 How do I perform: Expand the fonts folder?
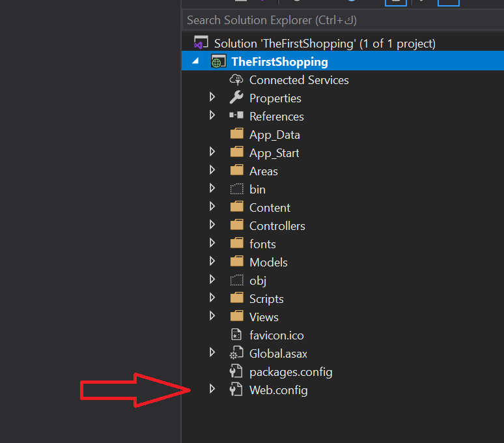[x=212, y=243]
